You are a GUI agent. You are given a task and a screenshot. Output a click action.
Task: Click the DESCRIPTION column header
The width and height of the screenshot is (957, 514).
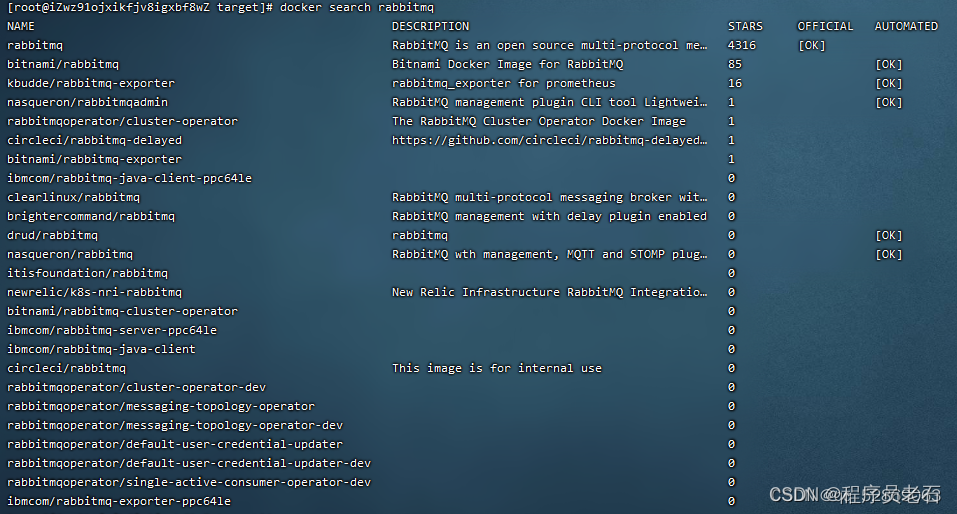(430, 26)
